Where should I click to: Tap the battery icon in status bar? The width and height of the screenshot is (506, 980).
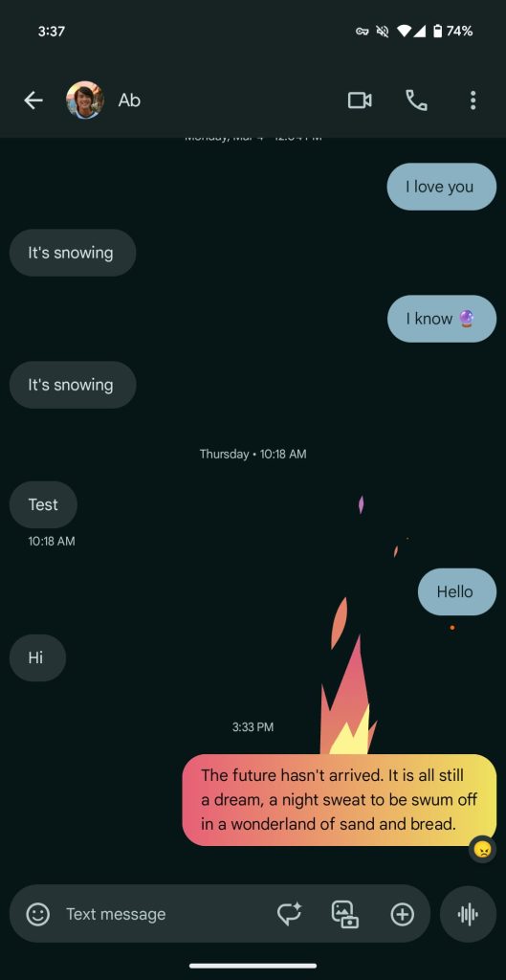click(438, 31)
